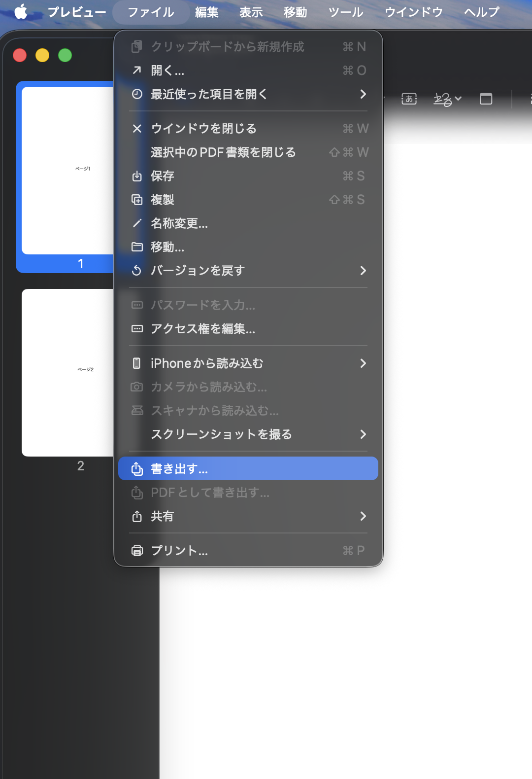532x779 pixels.
Task: Click the revert icon beside バージョンを戻す
Action: pos(137,271)
